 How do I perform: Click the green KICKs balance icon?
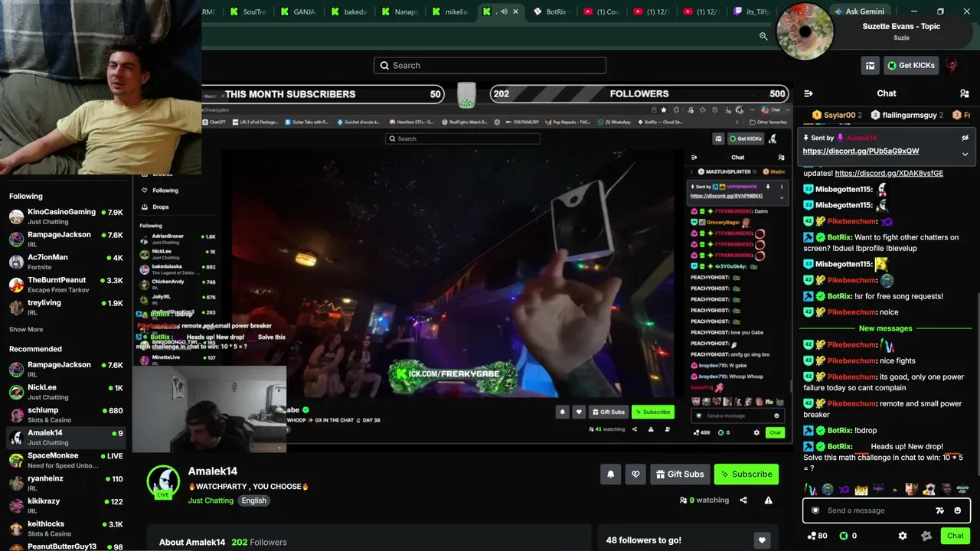[x=844, y=536]
